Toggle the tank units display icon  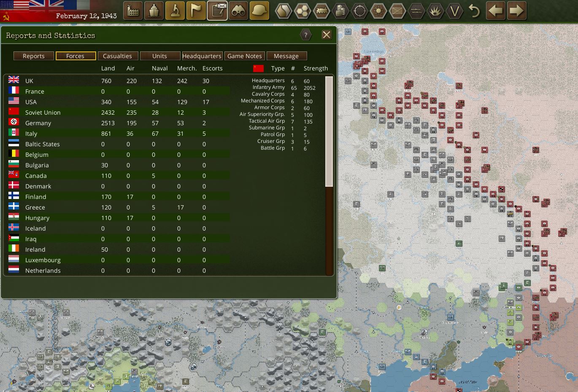click(321, 11)
